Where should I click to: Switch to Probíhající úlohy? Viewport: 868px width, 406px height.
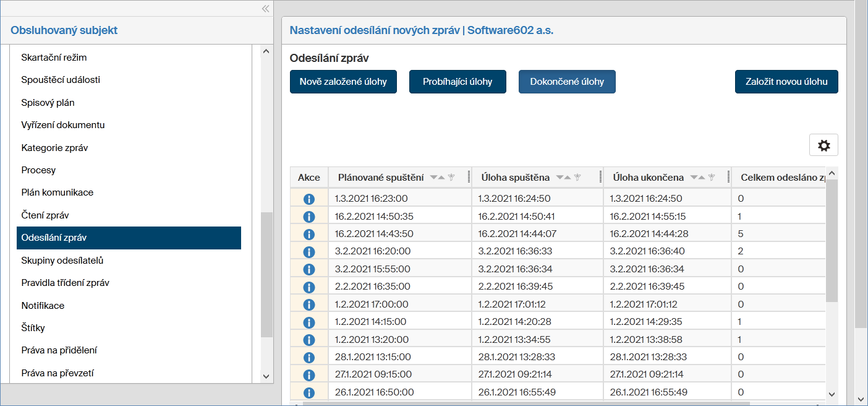(457, 82)
